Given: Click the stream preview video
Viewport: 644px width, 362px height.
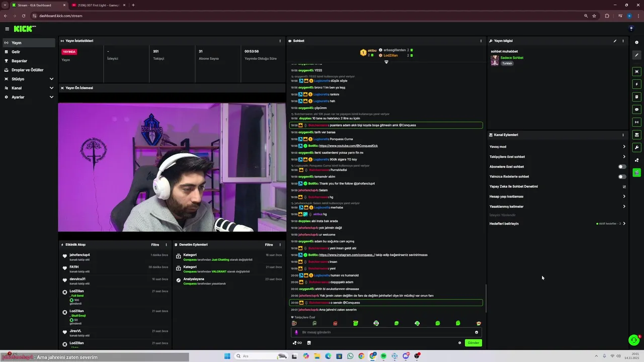Looking at the screenshot, I should [x=172, y=167].
